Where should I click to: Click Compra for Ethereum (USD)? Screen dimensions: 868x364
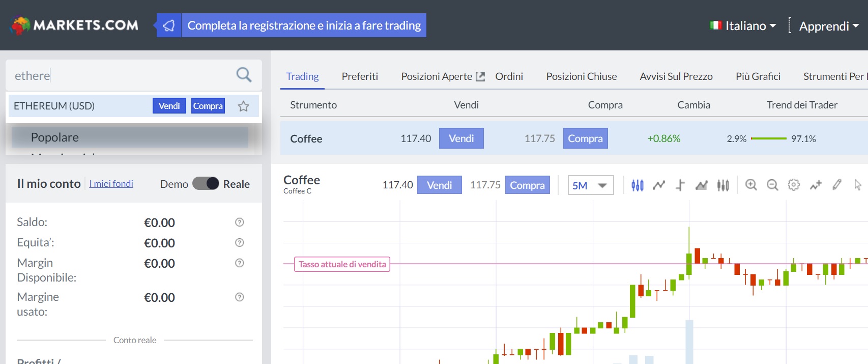coord(208,106)
